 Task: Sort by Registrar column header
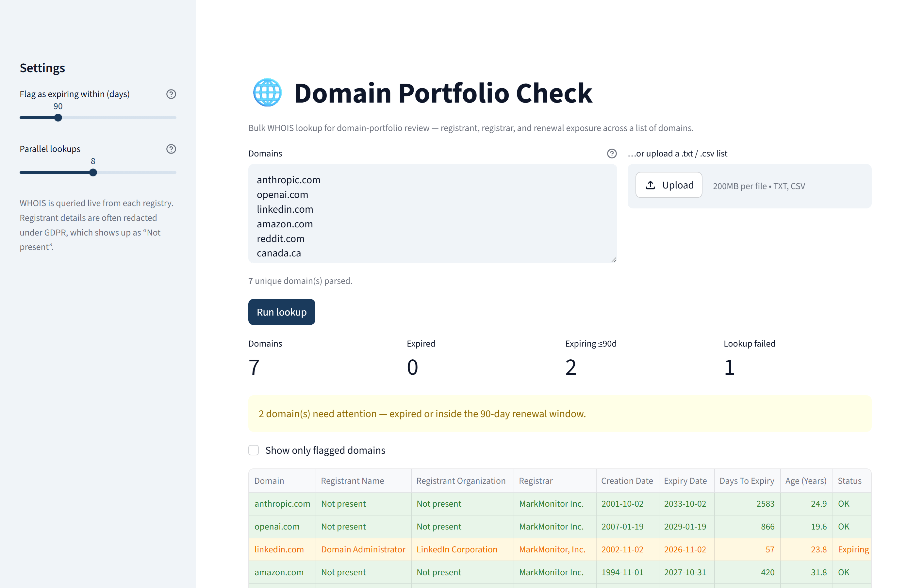555,481
